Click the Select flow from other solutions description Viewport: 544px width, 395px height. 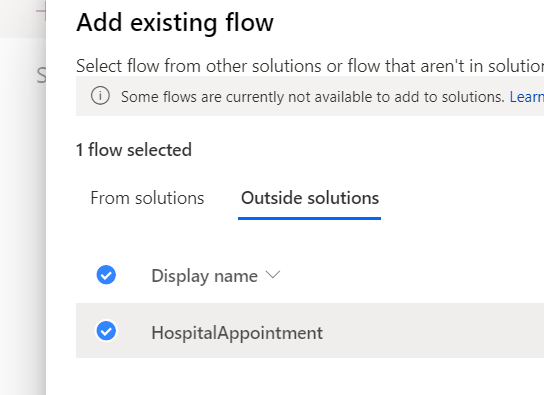pos(310,66)
